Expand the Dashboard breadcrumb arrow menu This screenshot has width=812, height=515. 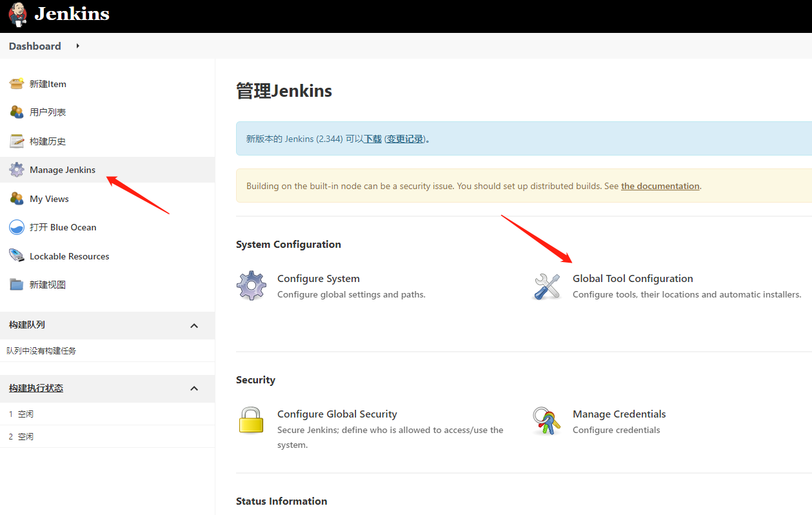point(78,46)
